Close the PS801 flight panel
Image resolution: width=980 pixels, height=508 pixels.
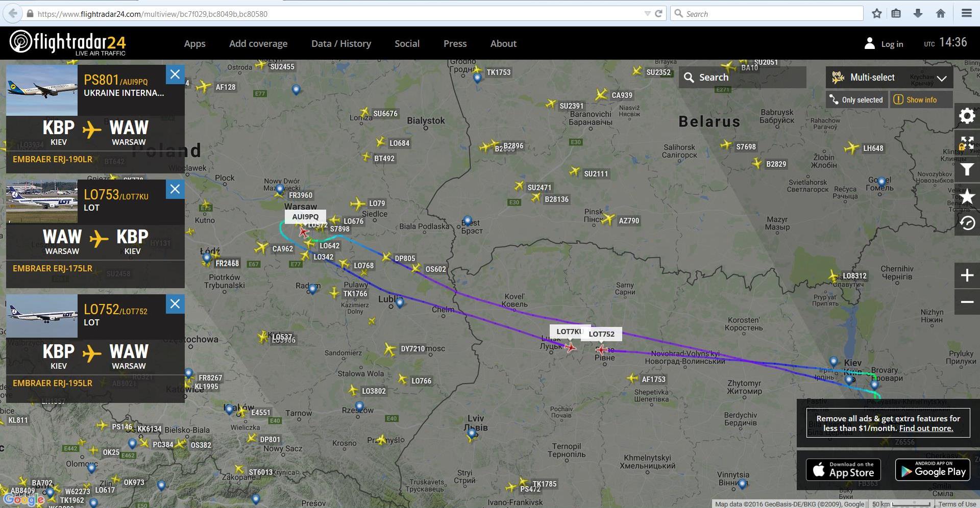[x=175, y=74]
